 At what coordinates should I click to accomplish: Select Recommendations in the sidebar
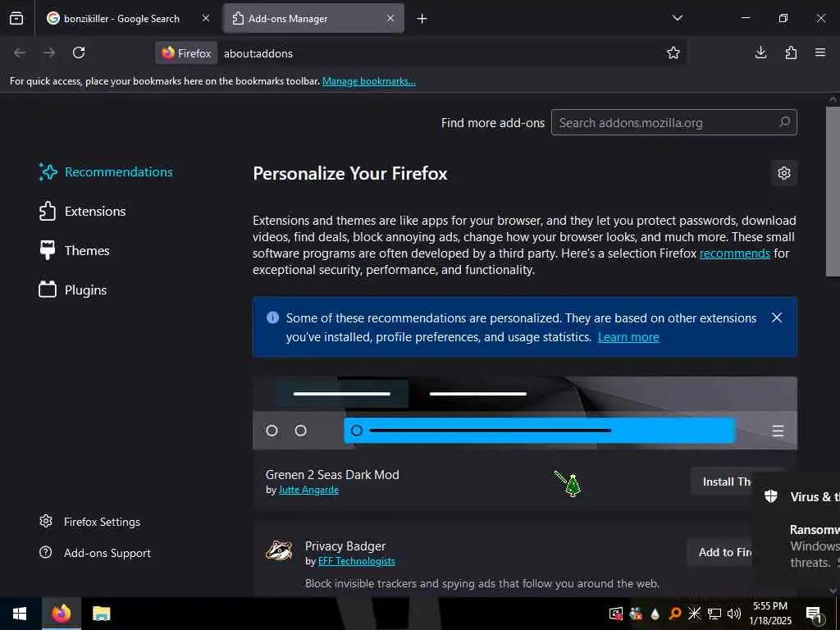tap(106, 172)
